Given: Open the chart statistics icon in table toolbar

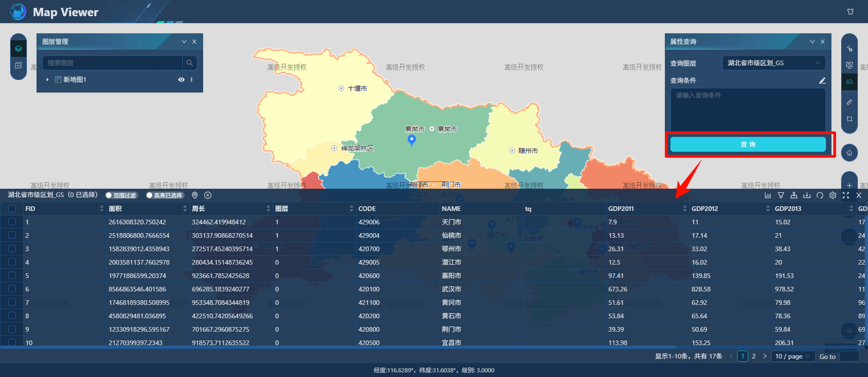Looking at the screenshot, I should click(x=768, y=195).
